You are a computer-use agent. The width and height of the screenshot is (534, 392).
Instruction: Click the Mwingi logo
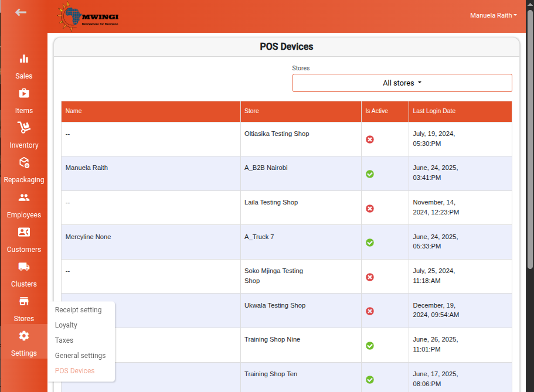point(88,16)
